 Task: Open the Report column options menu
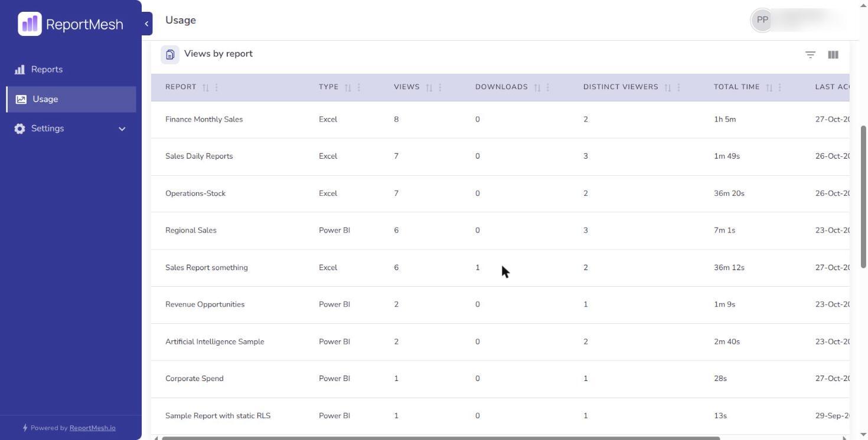tap(217, 87)
